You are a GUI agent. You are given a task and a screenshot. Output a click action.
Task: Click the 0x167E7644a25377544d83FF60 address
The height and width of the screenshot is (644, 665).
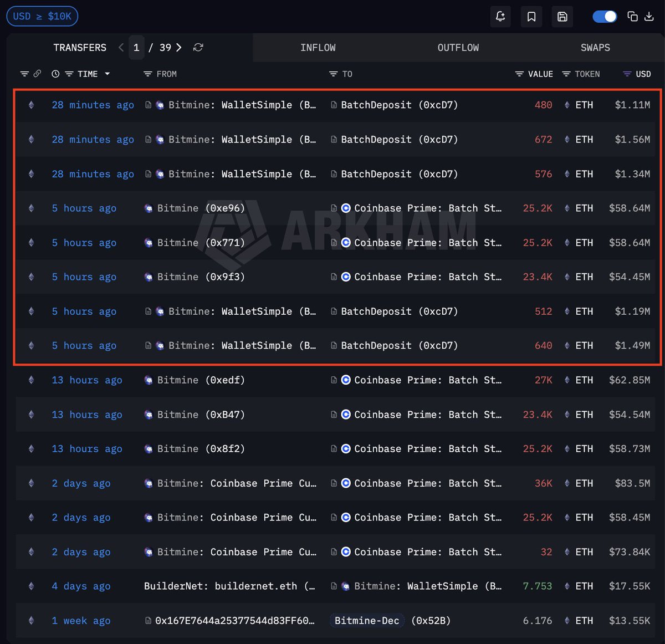(x=234, y=620)
